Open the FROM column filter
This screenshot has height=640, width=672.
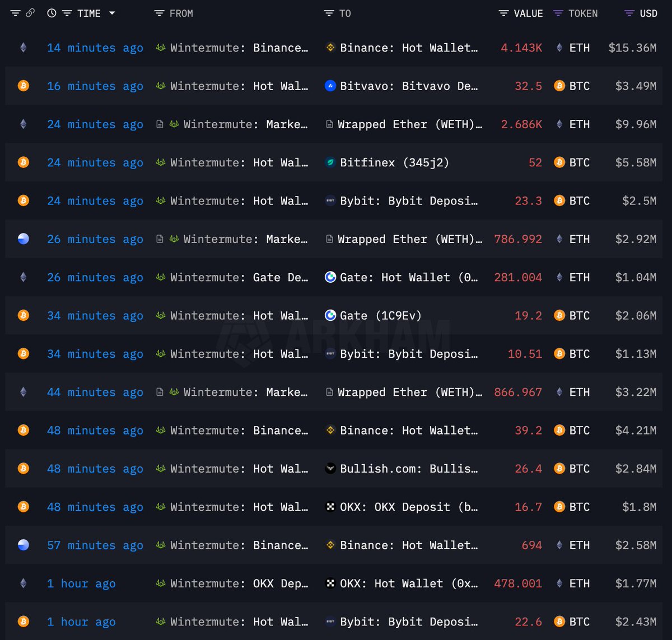[160, 13]
